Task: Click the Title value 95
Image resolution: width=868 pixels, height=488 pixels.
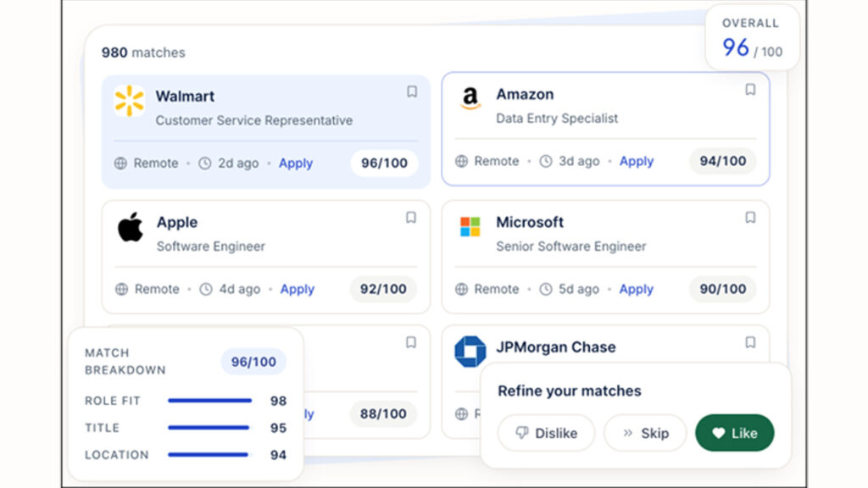Action: point(278,428)
